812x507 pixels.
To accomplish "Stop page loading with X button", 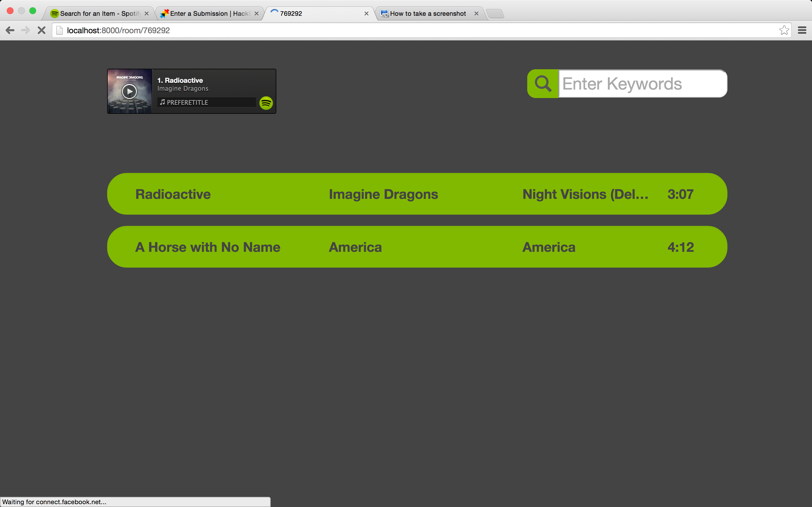I will [x=42, y=30].
